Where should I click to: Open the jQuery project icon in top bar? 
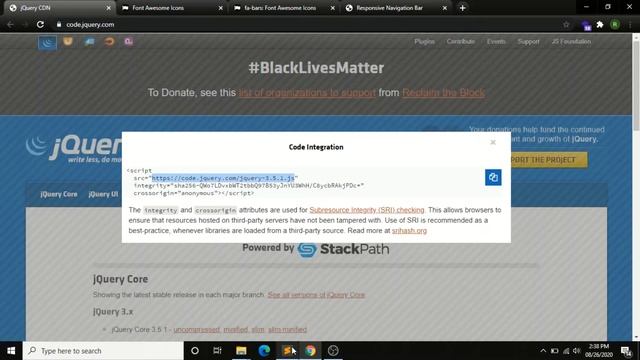coord(47,42)
